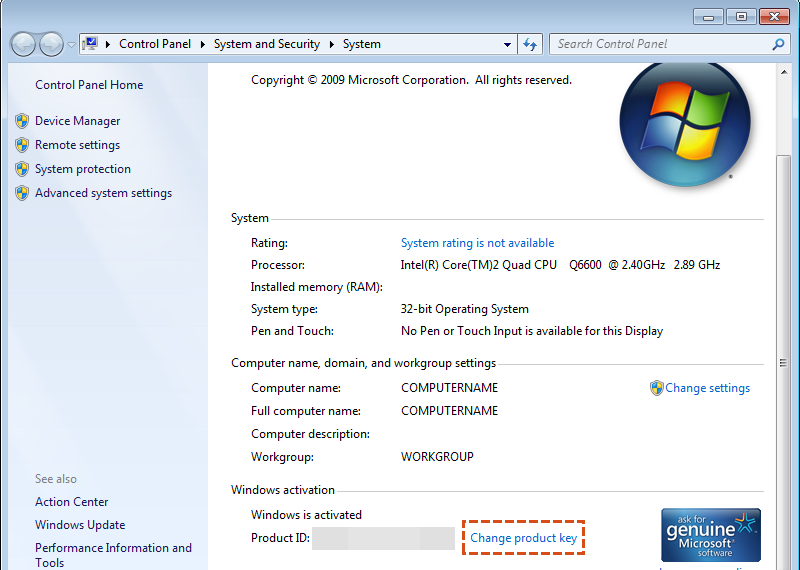Click the Back navigation arrow button
The image size is (800, 570).
[x=23, y=44]
